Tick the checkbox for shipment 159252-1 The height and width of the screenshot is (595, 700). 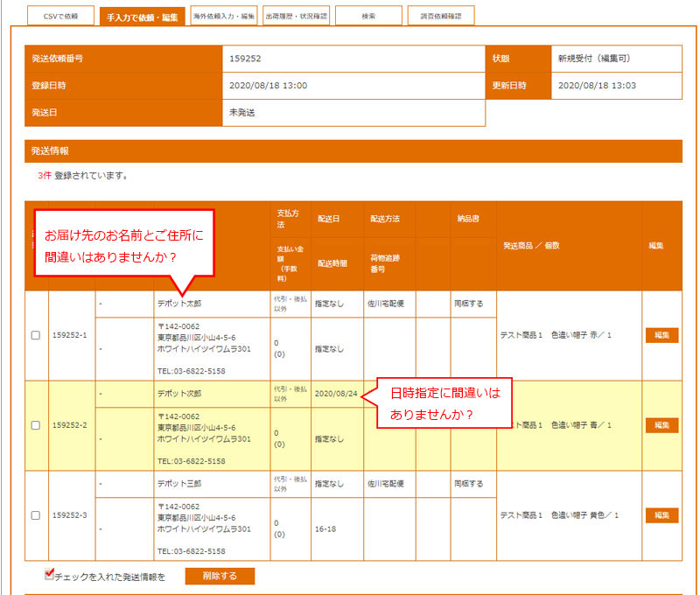tap(36, 335)
